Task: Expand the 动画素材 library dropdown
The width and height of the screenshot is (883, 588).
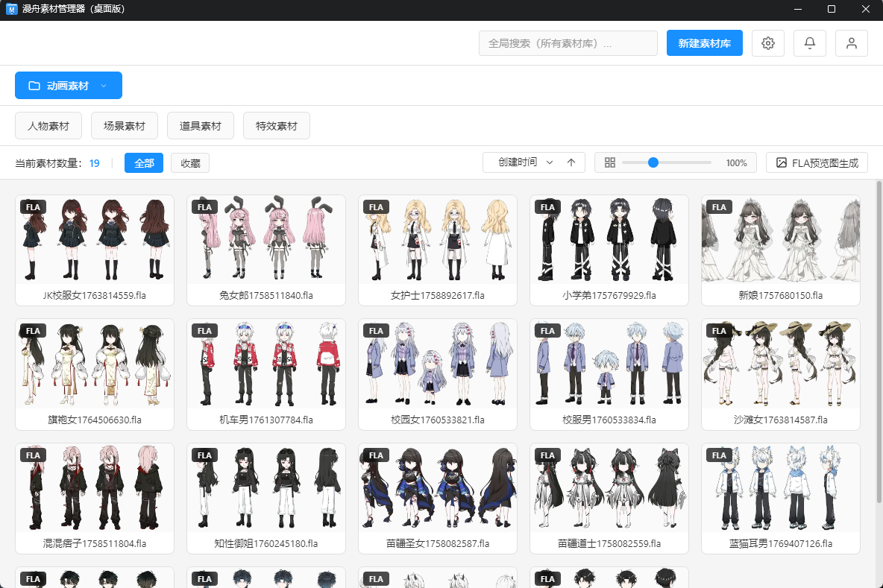Action: point(69,86)
